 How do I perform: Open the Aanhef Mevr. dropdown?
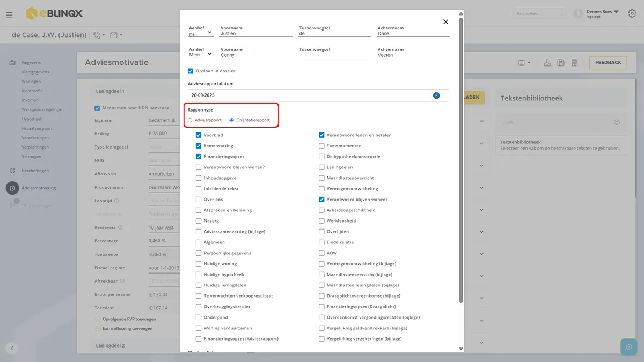point(201,55)
